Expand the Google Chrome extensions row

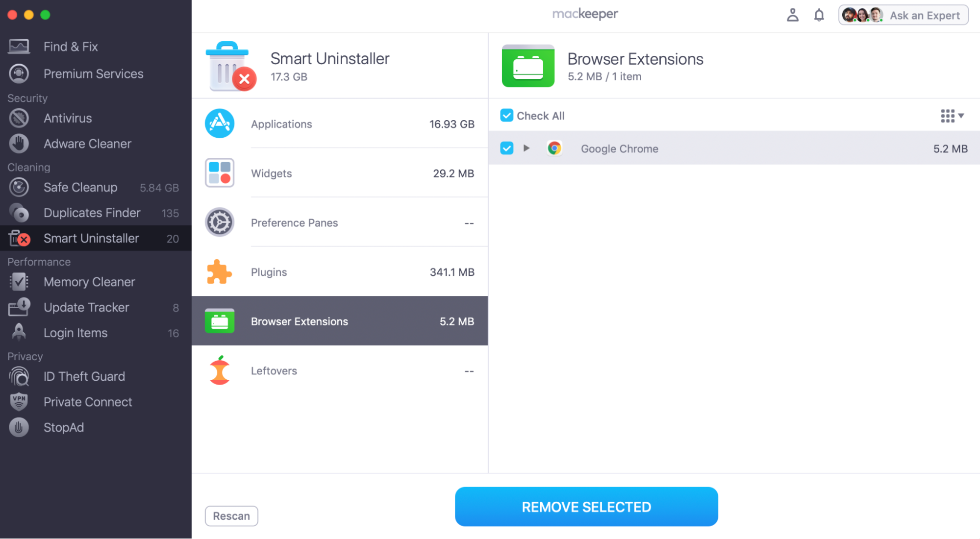(526, 148)
